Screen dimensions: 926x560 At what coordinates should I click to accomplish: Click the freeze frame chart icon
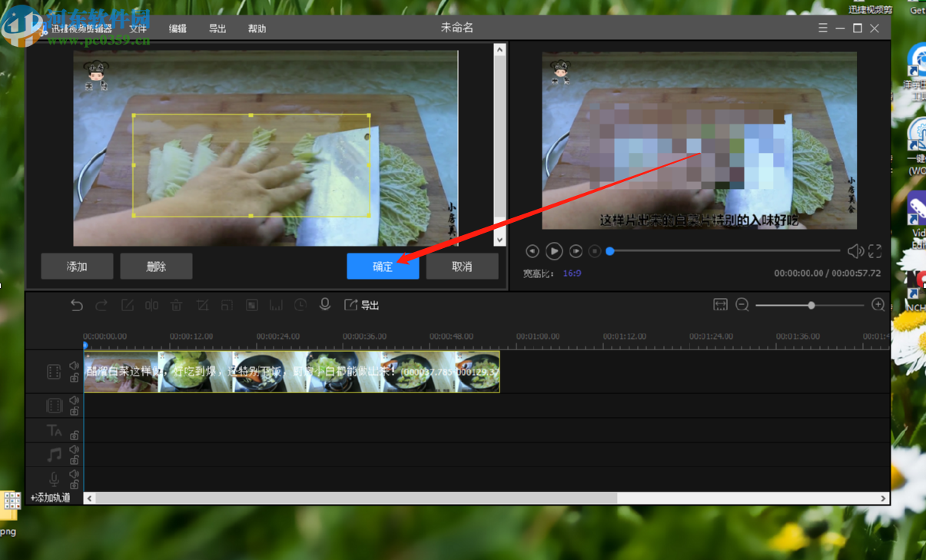pyautogui.click(x=276, y=305)
